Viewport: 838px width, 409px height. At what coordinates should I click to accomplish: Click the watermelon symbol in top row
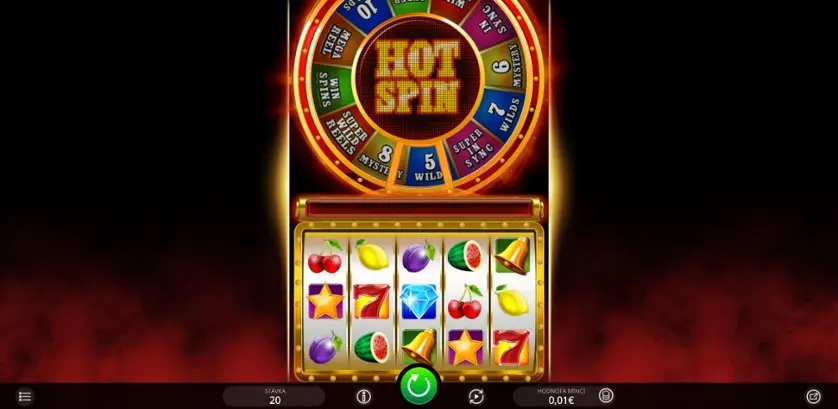click(465, 256)
